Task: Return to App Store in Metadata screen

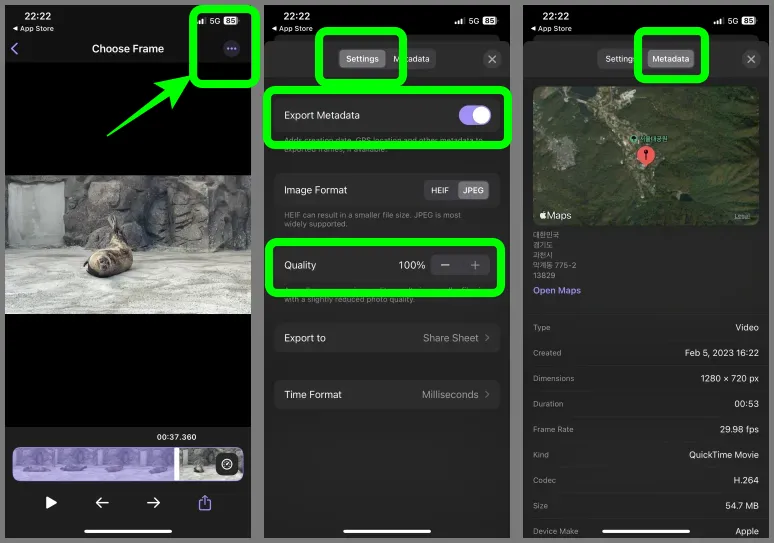Action: point(551,29)
